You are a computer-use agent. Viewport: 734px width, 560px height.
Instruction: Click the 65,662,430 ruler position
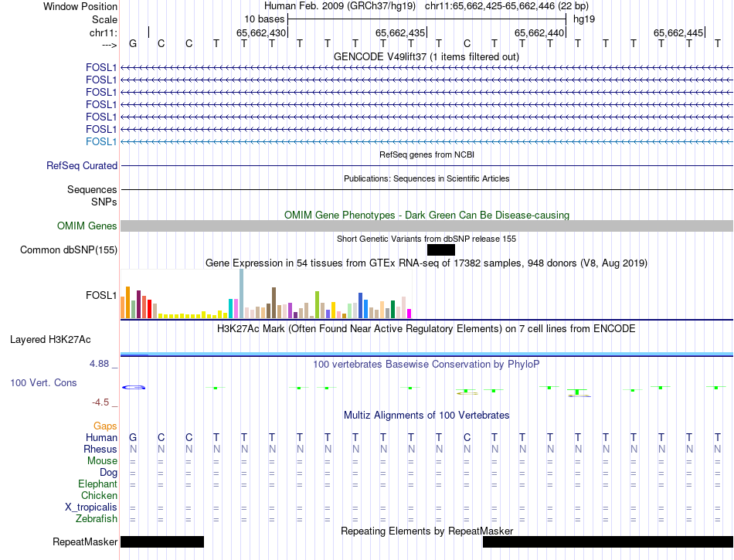click(x=260, y=32)
